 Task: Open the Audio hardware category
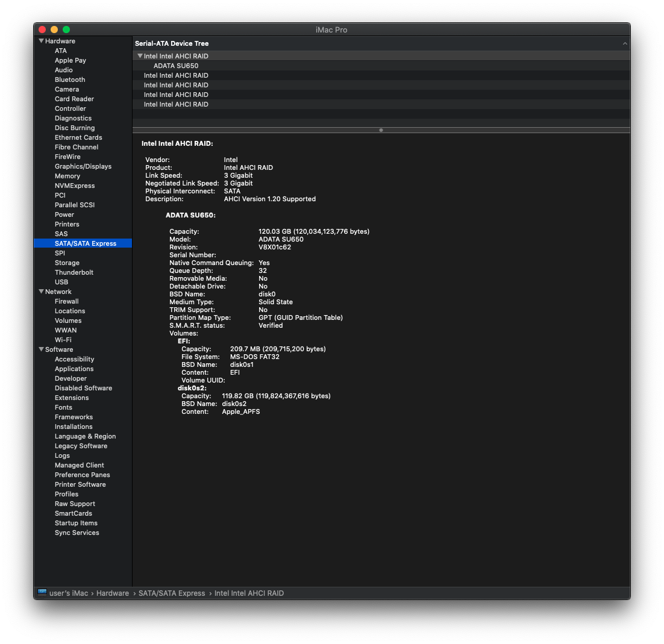(x=63, y=70)
